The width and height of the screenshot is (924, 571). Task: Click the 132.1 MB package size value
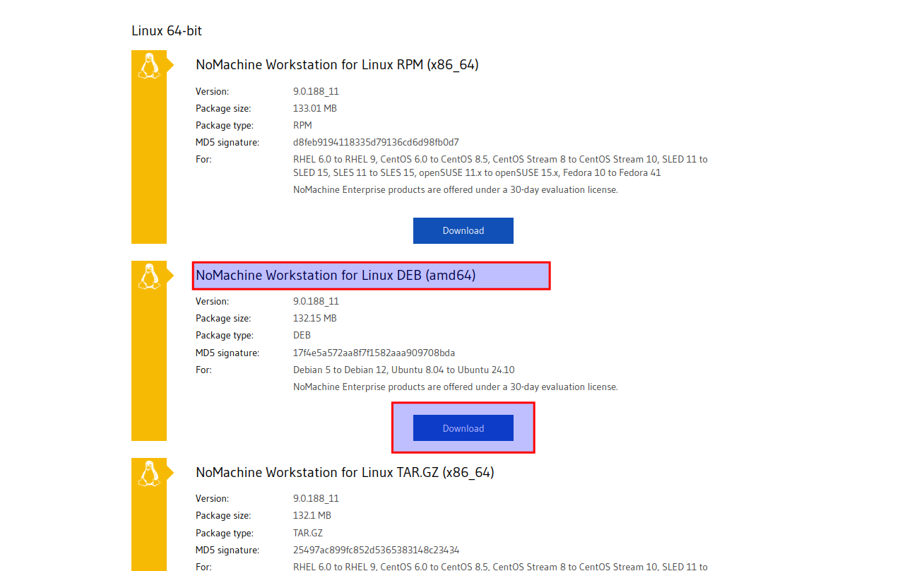coord(312,516)
